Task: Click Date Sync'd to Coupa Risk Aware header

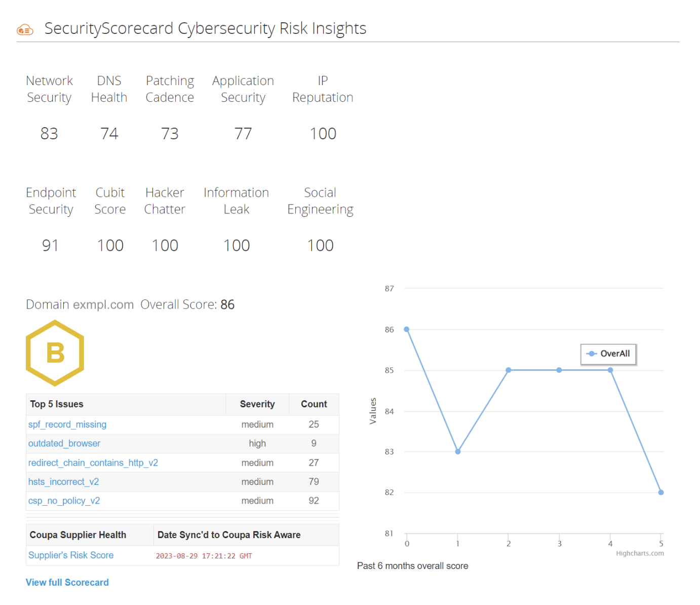Action: pyautogui.click(x=229, y=535)
